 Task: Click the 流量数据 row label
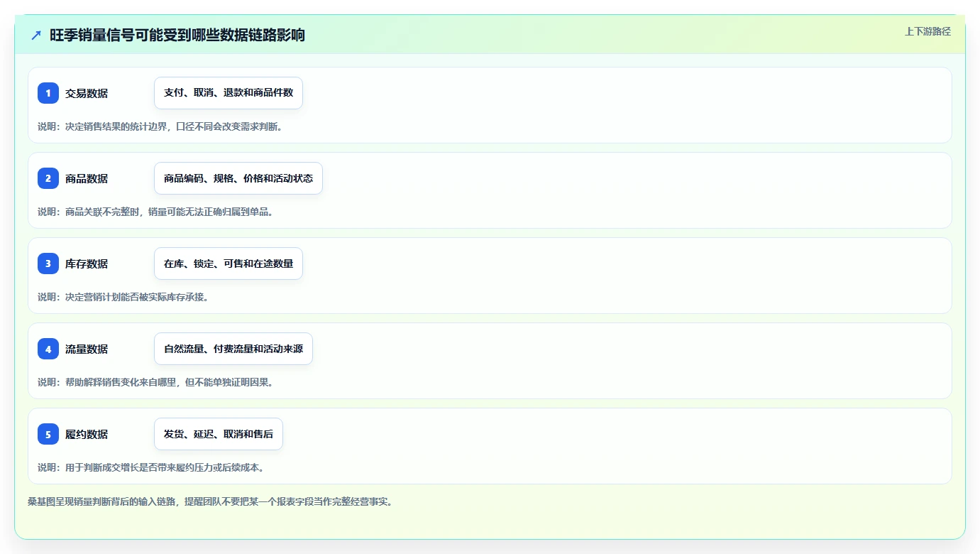click(87, 349)
